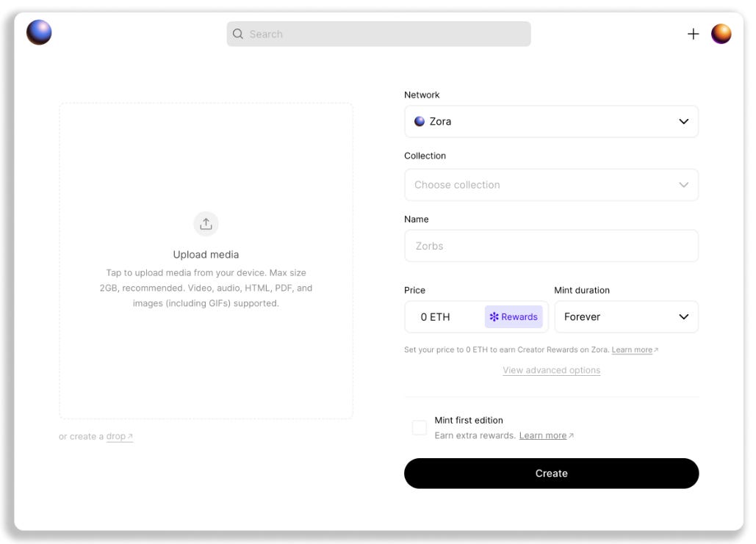The image size is (756, 544).
Task: Click the Create button
Action: point(551,474)
